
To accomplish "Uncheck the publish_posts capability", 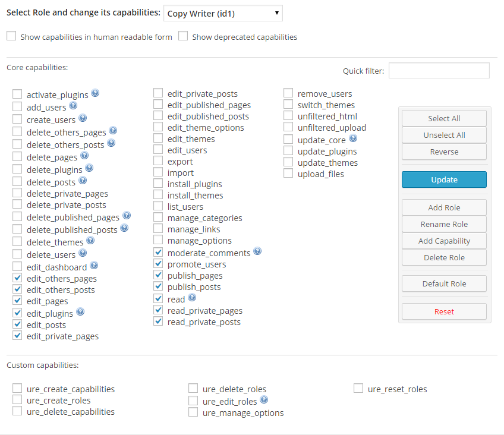I will tap(158, 286).
